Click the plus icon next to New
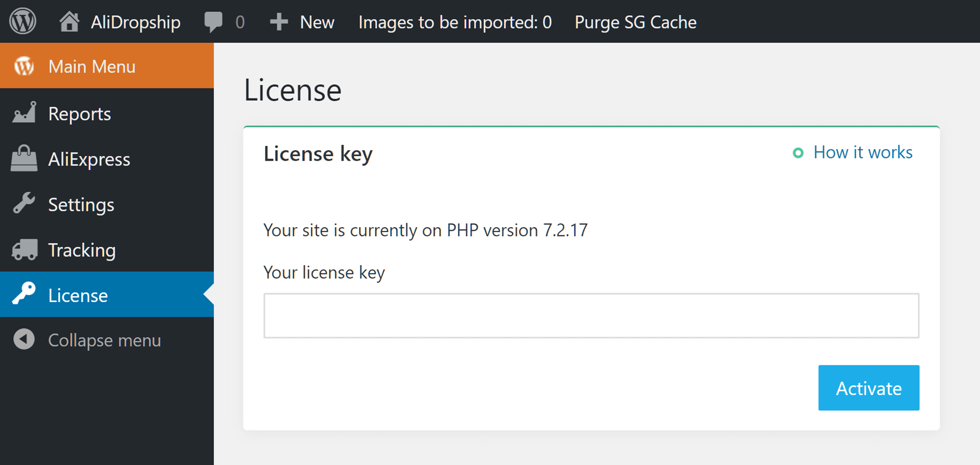980x465 pixels. click(279, 22)
